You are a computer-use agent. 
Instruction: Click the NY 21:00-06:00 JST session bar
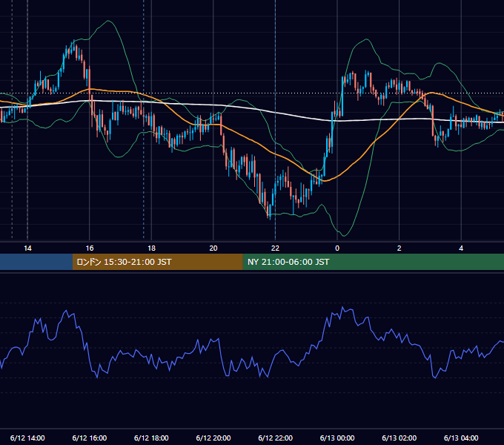click(x=373, y=262)
